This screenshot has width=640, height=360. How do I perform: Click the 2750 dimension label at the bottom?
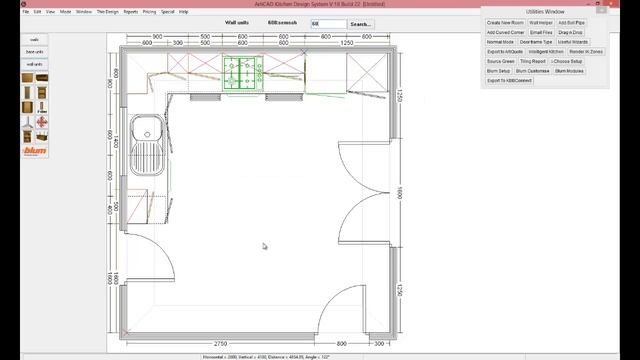(x=220, y=344)
